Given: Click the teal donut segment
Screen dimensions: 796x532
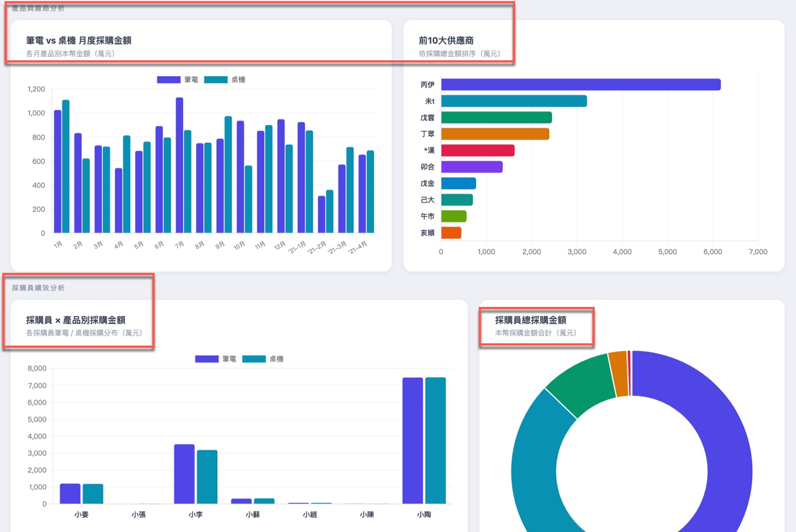Looking at the screenshot, I should [x=534, y=466].
